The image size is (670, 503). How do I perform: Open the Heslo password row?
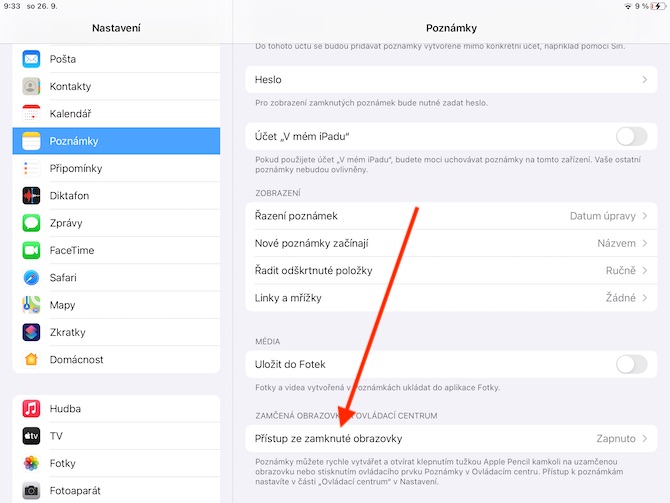point(451,79)
